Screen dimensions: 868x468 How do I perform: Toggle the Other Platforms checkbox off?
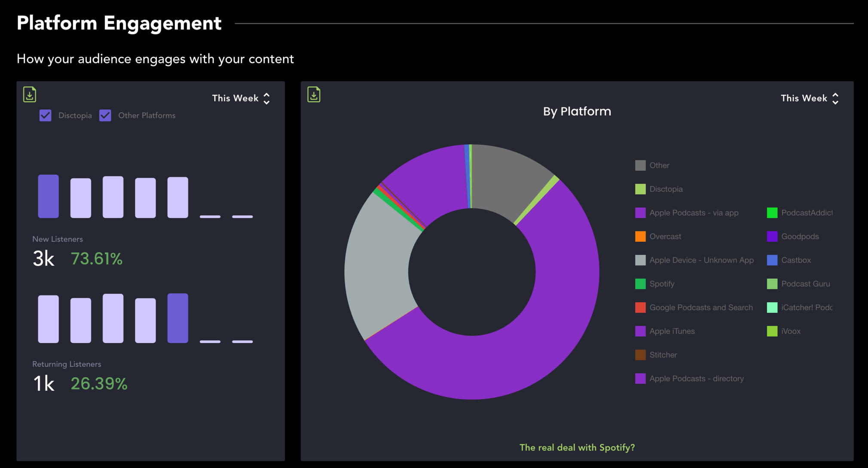(x=105, y=115)
